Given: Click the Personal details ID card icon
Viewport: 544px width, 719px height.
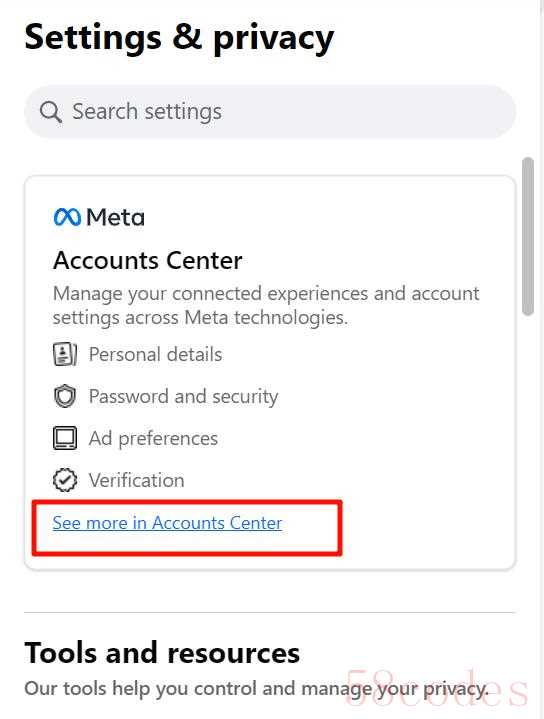Looking at the screenshot, I should [x=65, y=354].
